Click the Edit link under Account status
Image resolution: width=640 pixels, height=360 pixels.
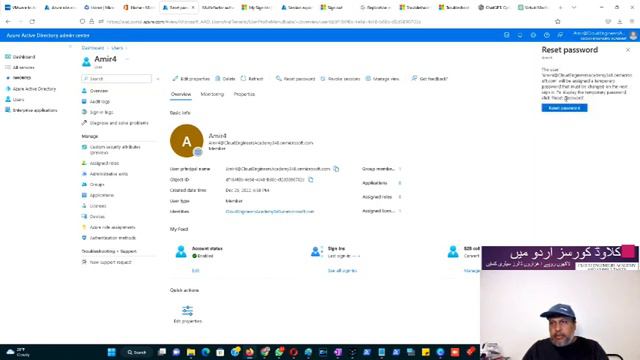[x=196, y=270]
